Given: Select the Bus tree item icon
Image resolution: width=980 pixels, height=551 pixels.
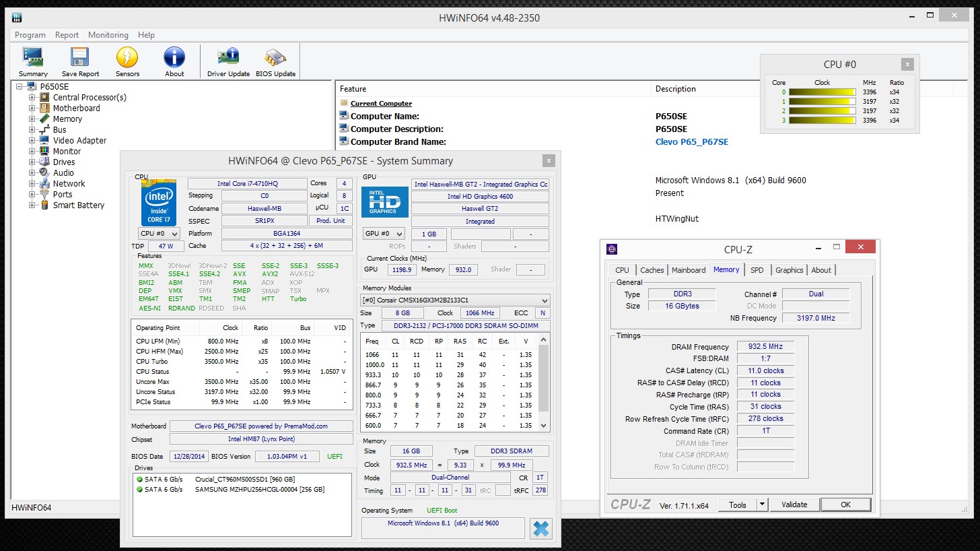Looking at the screenshot, I should pyautogui.click(x=45, y=129).
